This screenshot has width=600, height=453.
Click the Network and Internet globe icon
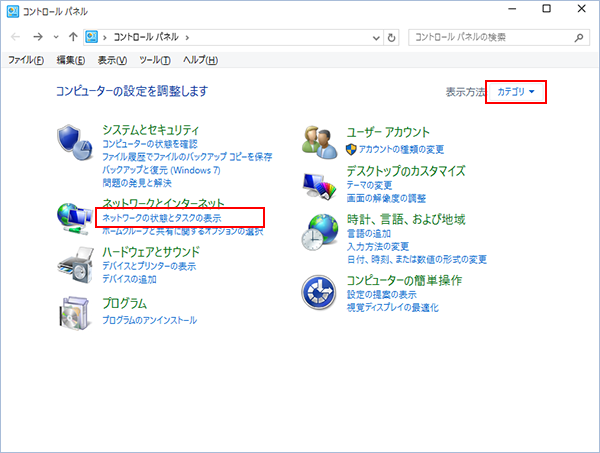tap(75, 216)
